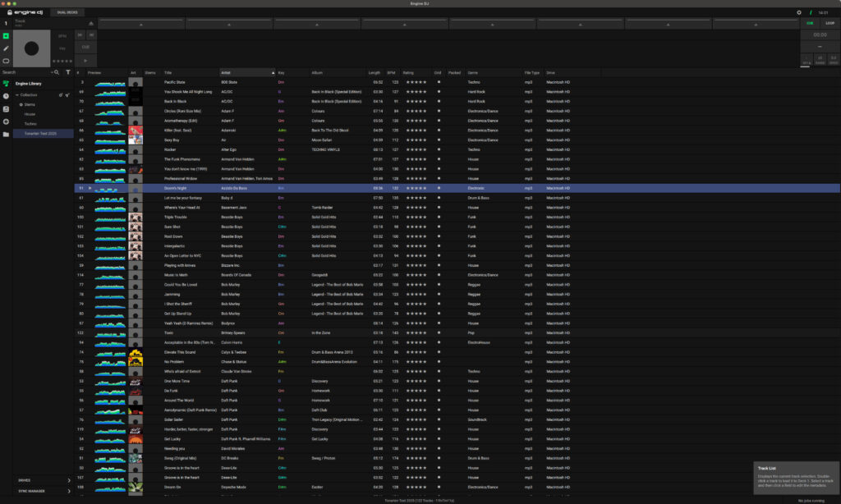Click the waveform preview of Pacific State
841x504 pixels.
click(x=109, y=82)
